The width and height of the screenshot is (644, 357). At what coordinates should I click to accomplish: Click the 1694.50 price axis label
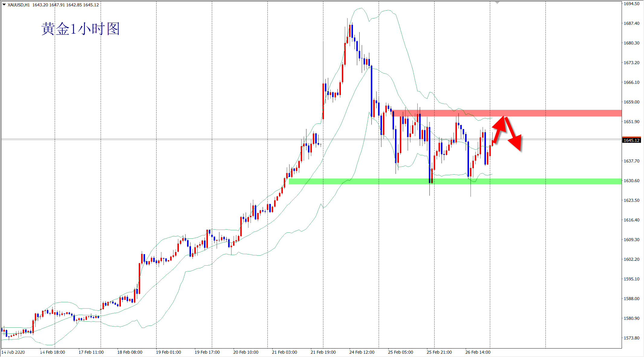point(632,4)
